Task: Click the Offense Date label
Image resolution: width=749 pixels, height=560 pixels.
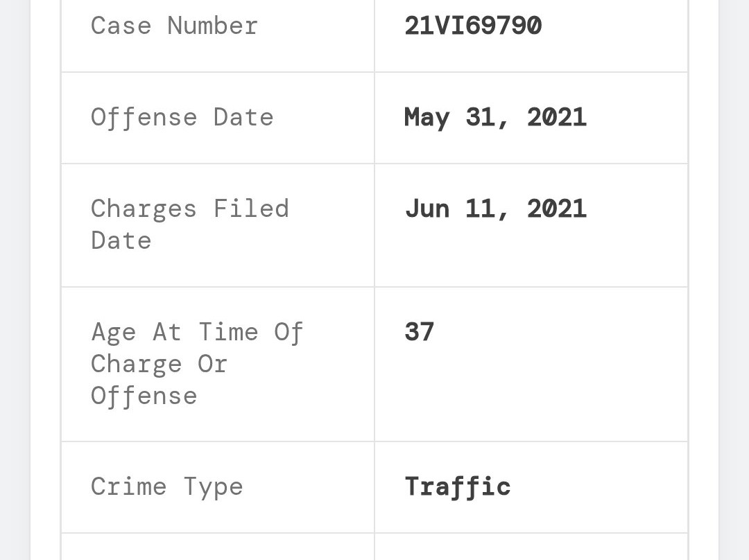Action: point(182,117)
